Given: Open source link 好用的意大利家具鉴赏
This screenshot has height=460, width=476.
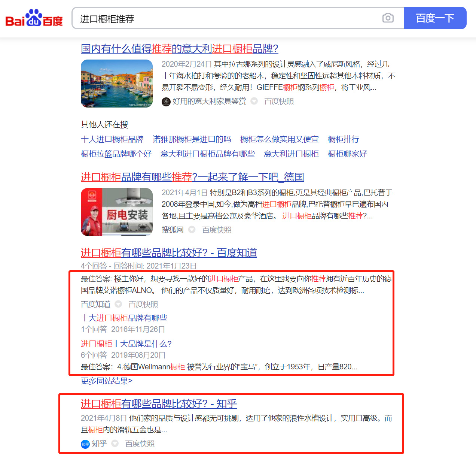Looking at the screenshot, I should pyautogui.click(x=209, y=102).
